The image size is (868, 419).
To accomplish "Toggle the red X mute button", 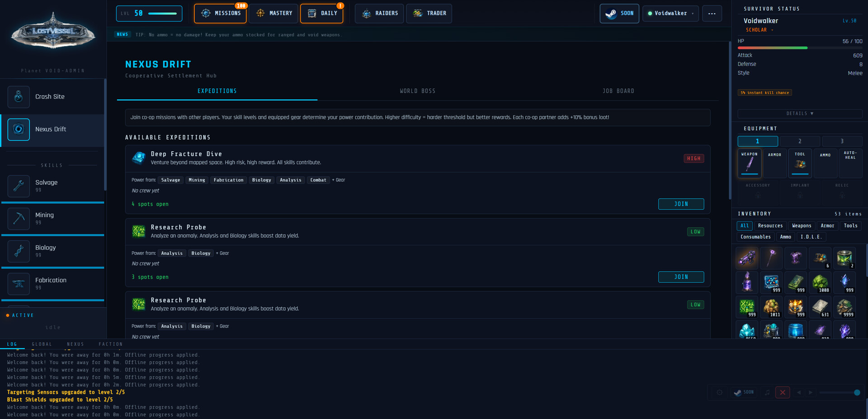I will point(783,392).
